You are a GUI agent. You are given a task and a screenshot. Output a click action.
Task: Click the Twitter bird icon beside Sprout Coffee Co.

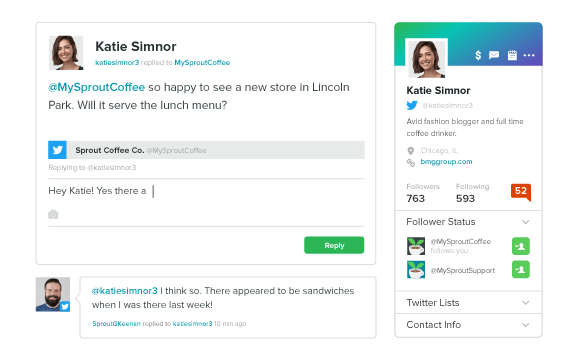pos(57,150)
